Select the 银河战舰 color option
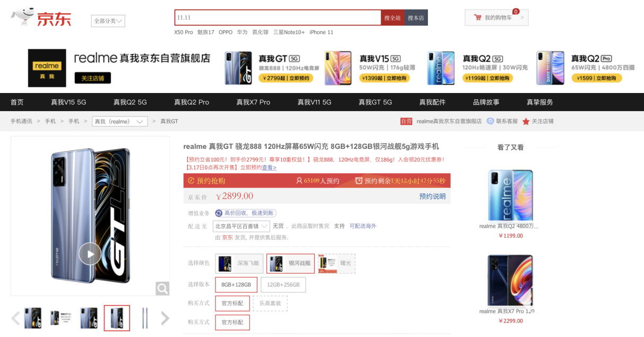 [290, 263]
